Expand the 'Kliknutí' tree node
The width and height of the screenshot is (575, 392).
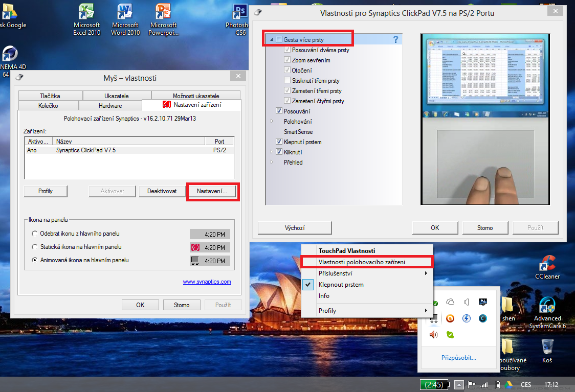272,152
